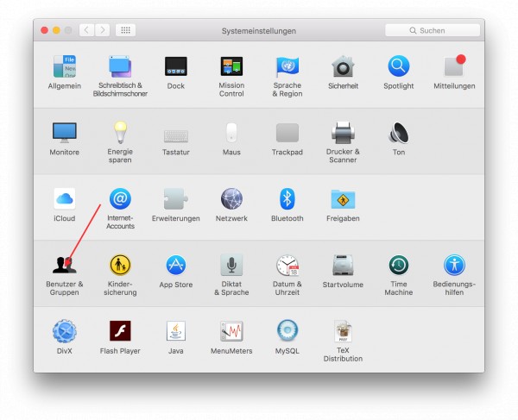Image resolution: width=518 pixels, height=420 pixels.
Task: Open the Maus preference pane
Action: tap(231, 133)
